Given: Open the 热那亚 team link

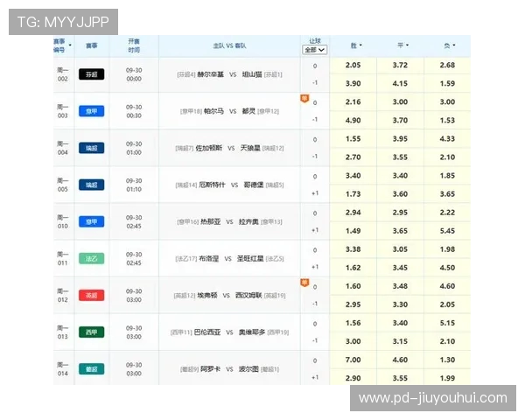Looking at the screenshot, I should coord(210,221).
